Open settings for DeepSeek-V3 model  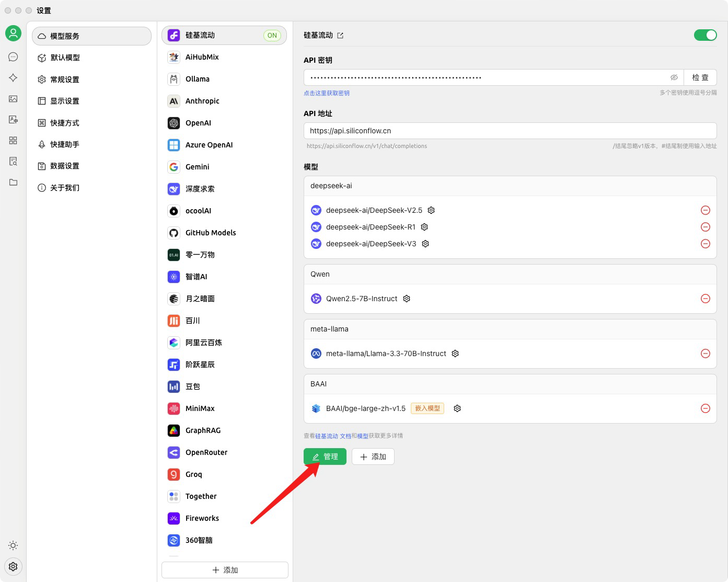point(425,244)
